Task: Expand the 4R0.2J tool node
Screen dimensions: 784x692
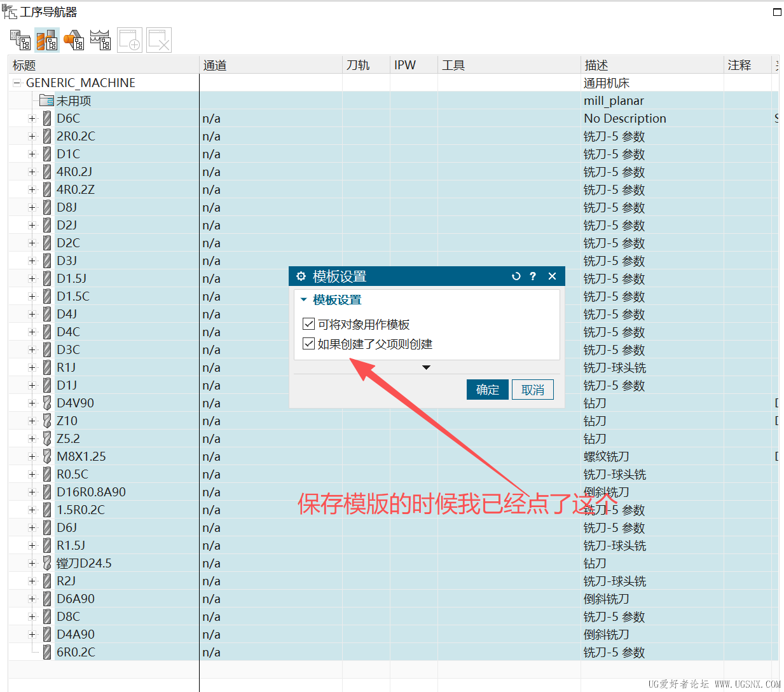Action: click(x=32, y=172)
